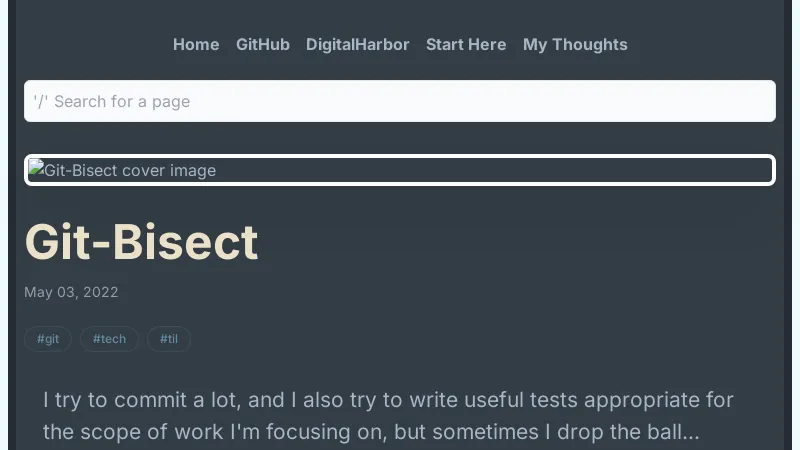Click the Git-Bisect article title
The width and height of the screenshot is (800, 450).
click(x=141, y=242)
